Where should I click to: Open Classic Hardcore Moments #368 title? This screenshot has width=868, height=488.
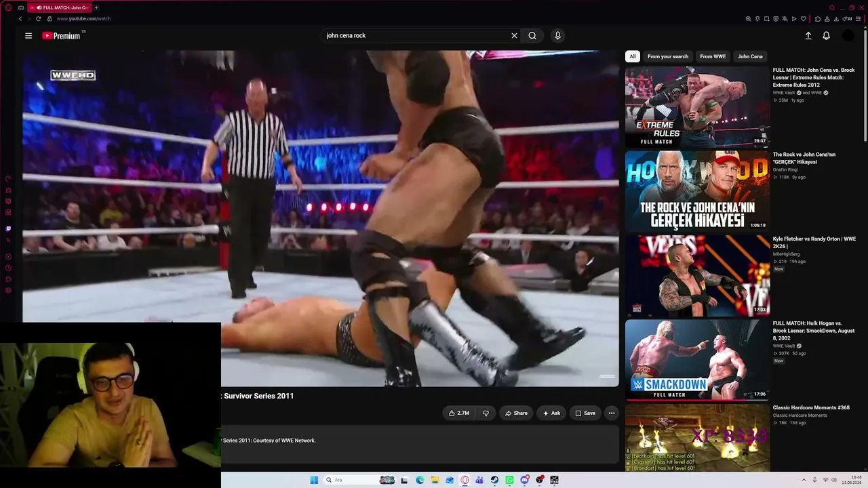coord(811,408)
